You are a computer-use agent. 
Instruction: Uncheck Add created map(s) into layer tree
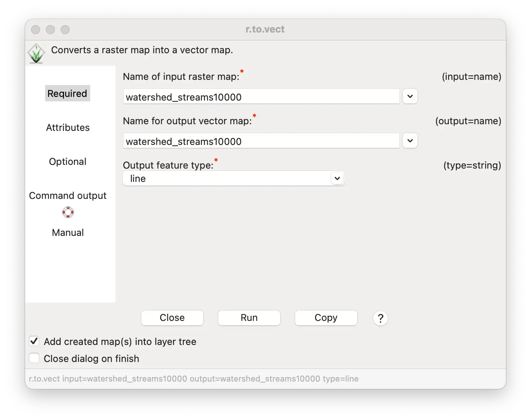click(34, 341)
